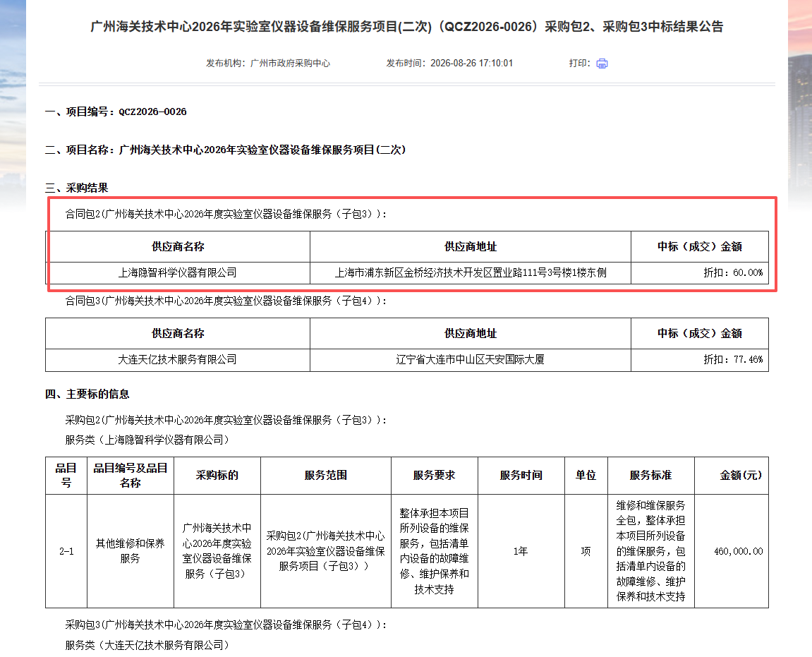
Task: Click the 三、采购结果 heading
Action: point(77,188)
